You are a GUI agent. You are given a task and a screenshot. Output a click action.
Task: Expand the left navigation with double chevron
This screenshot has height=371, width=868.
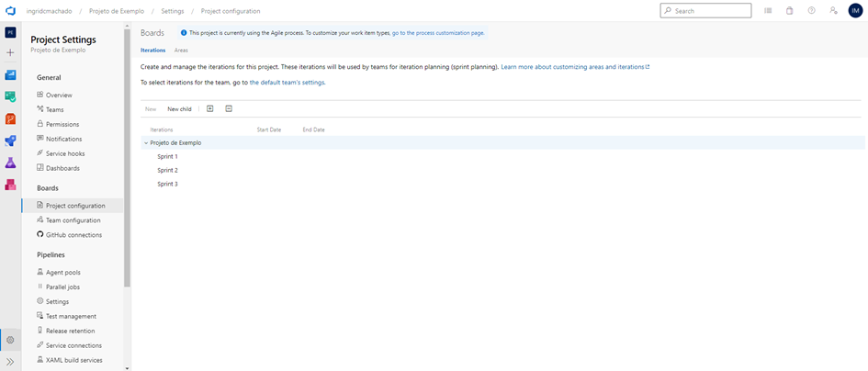11,362
